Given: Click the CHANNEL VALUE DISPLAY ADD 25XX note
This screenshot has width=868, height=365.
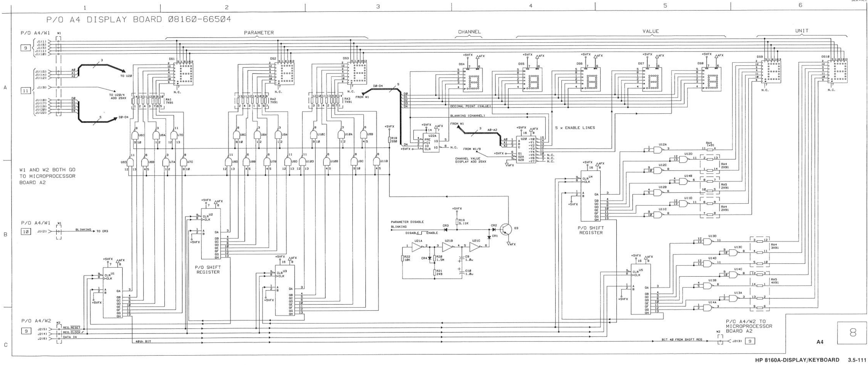Looking at the screenshot, I should [x=471, y=160].
